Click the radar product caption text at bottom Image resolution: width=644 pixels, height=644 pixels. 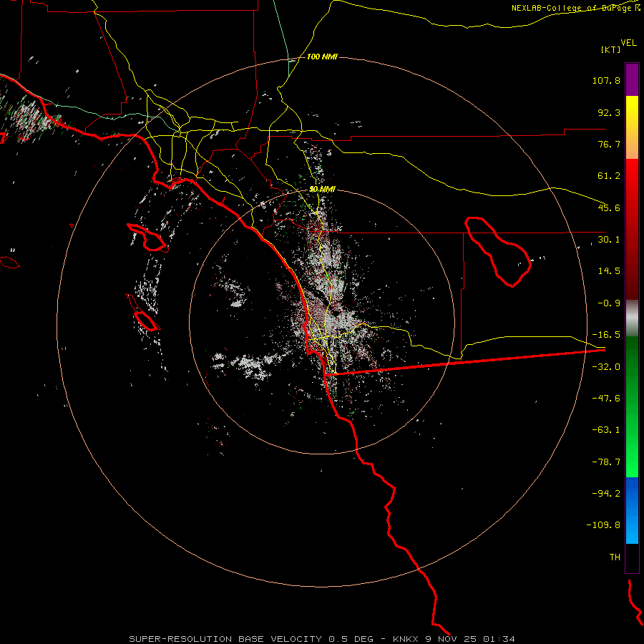tap(322, 639)
